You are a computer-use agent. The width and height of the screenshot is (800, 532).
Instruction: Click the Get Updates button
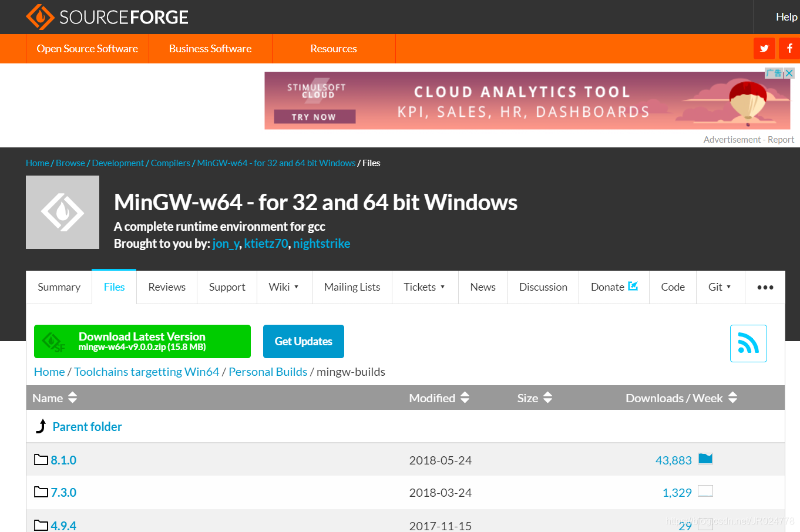pyautogui.click(x=304, y=341)
